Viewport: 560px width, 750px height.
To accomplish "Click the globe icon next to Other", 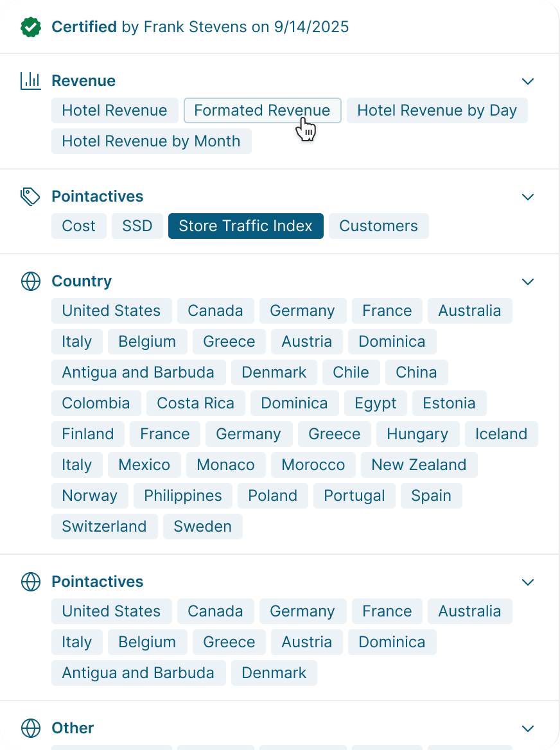I will point(30,728).
